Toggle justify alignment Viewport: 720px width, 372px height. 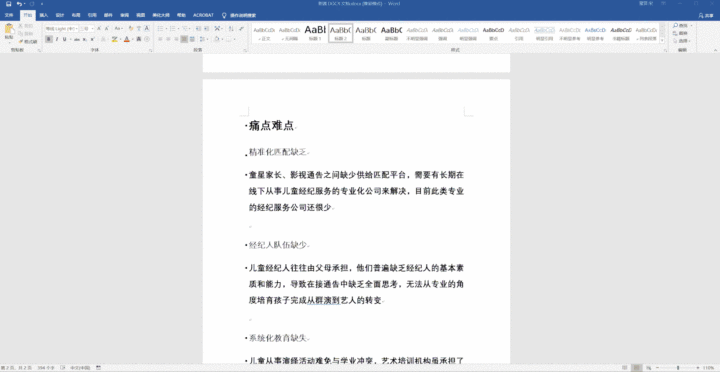(184, 39)
